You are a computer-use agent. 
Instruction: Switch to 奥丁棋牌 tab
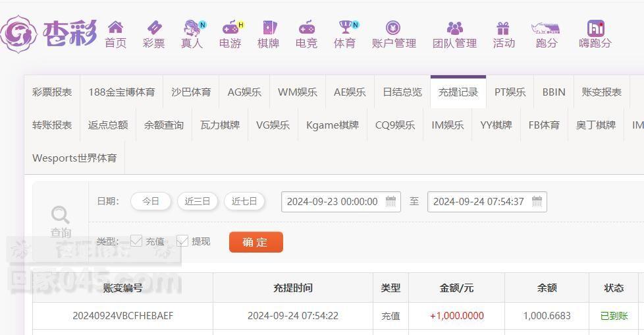595,125
